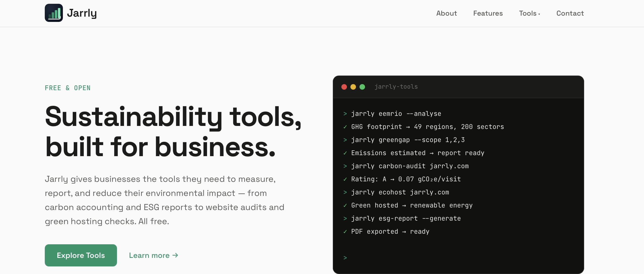The width and height of the screenshot is (644, 274).
Task: Expand the Tools chevron in the navbar
Action: 539,14
